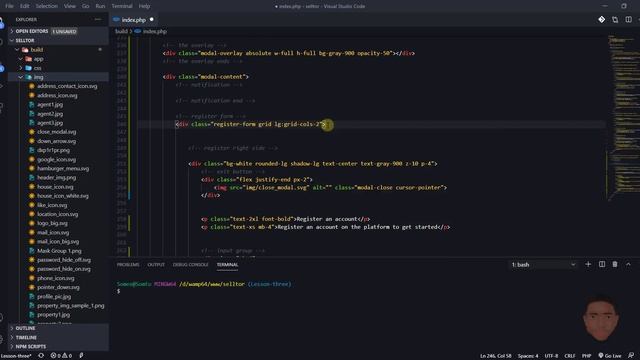Open the google_icon.svg file

pyautogui.click(x=56, y=159)
